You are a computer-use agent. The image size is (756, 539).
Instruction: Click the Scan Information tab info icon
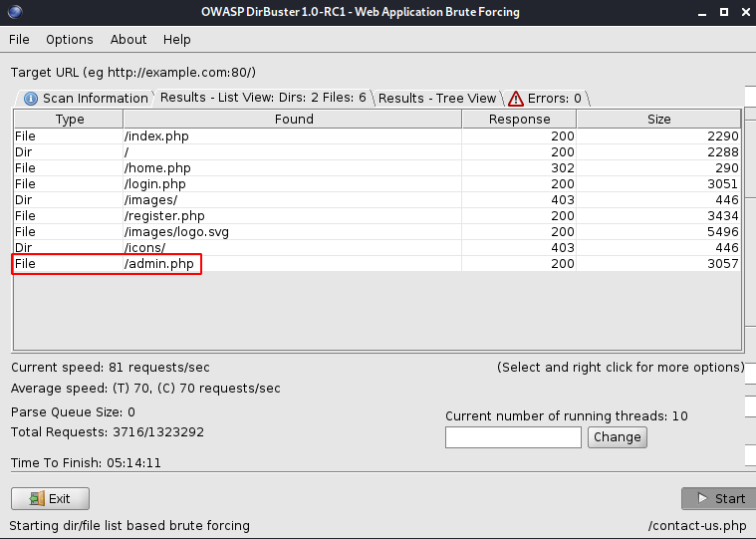[31, 99]
